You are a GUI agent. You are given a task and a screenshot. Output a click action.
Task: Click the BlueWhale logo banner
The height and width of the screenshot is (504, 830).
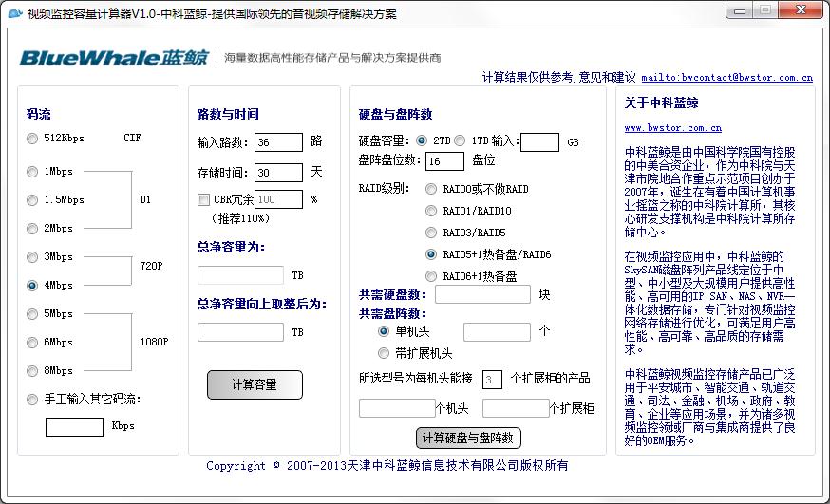tap(115, 58)
